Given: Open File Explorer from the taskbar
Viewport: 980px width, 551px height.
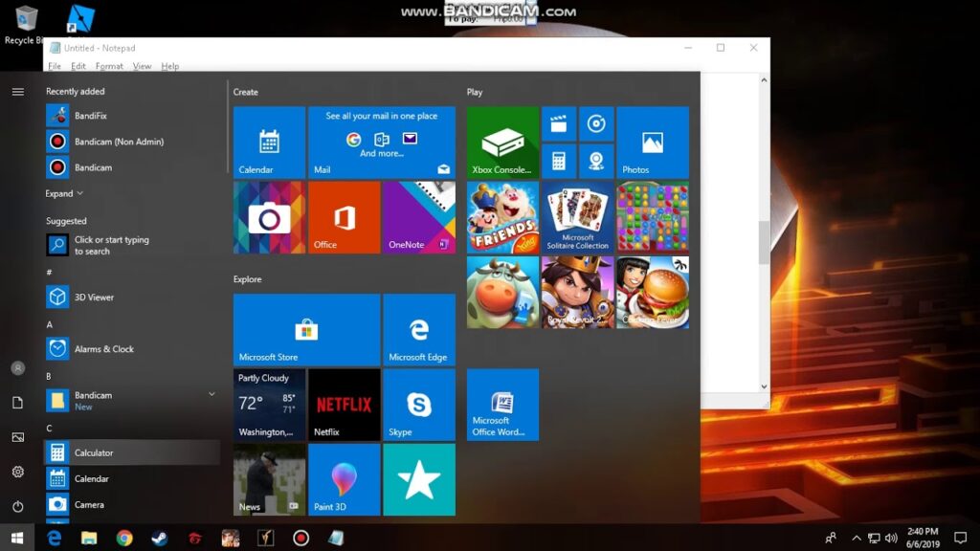Looking at the screenshot, I should [89, 538].
